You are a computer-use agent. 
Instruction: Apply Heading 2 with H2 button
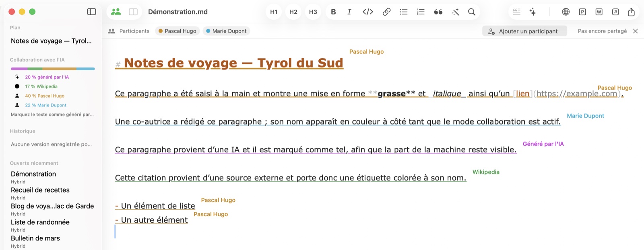tap(293, 12)
